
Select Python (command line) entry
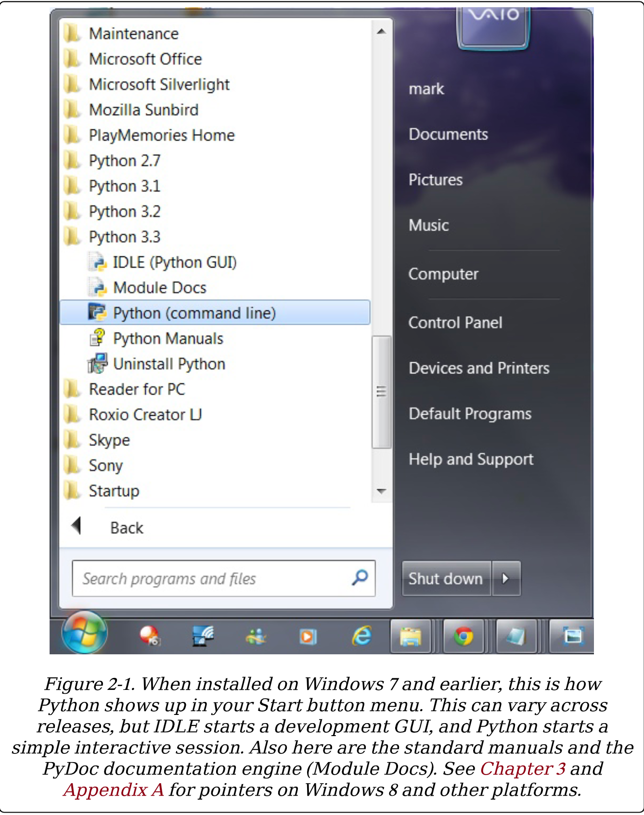[x=194, y=313]
